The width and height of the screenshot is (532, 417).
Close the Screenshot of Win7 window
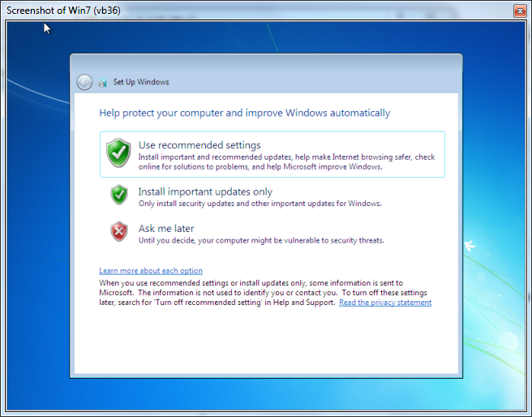coord(520,11)
